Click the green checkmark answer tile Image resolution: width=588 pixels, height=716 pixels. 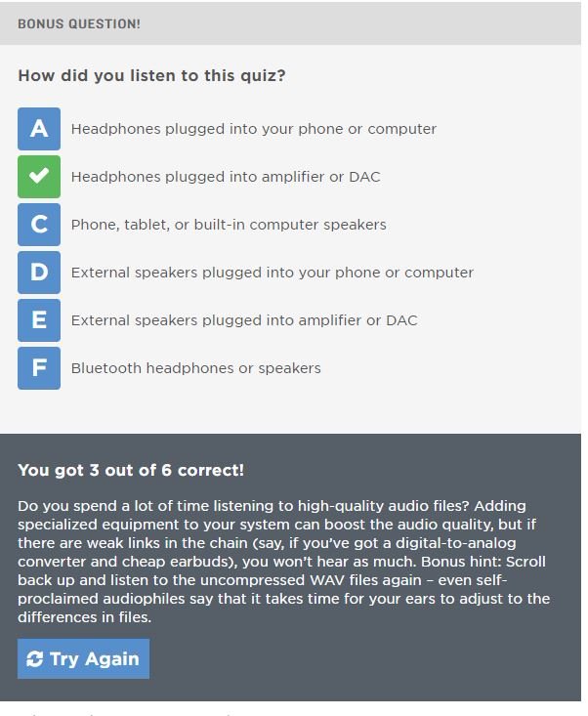39,177
